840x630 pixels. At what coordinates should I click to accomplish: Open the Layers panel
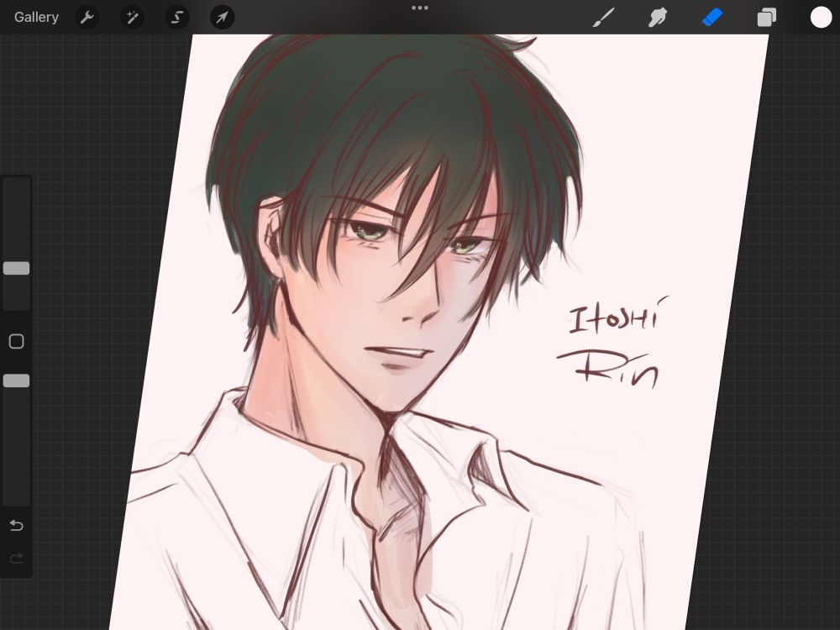(x=766, y=18)
